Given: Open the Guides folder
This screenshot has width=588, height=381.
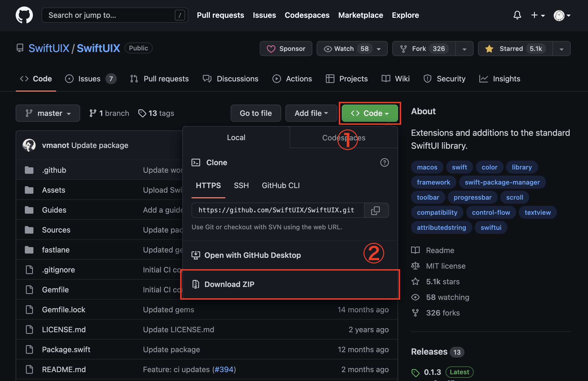Looking at the screenshot, I should (54, 210).
